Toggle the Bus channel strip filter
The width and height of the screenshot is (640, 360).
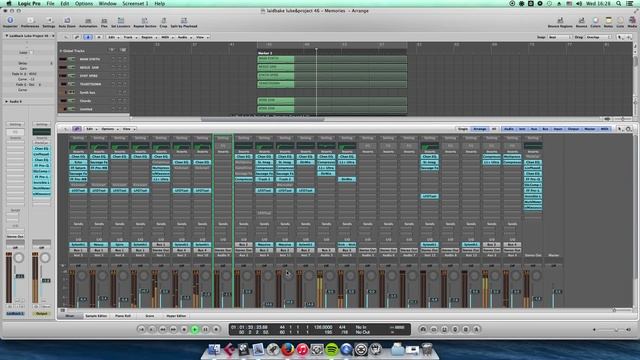tap(545, 129)
